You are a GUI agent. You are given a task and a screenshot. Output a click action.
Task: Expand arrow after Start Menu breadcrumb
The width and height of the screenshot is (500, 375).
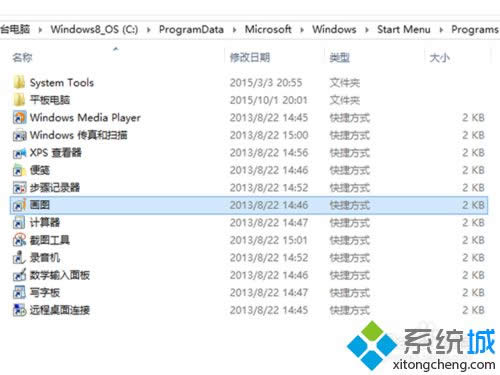(x=441, y=30)
